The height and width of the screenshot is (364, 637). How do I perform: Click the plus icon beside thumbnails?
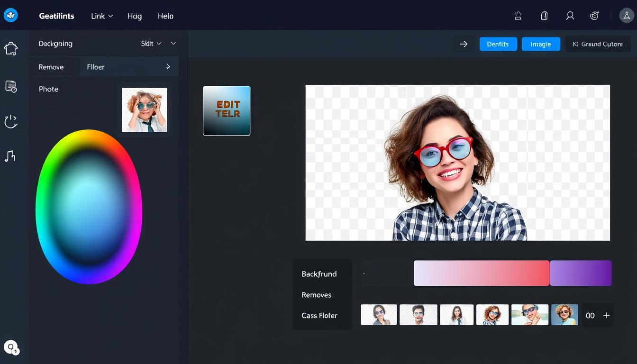[606, 315]
